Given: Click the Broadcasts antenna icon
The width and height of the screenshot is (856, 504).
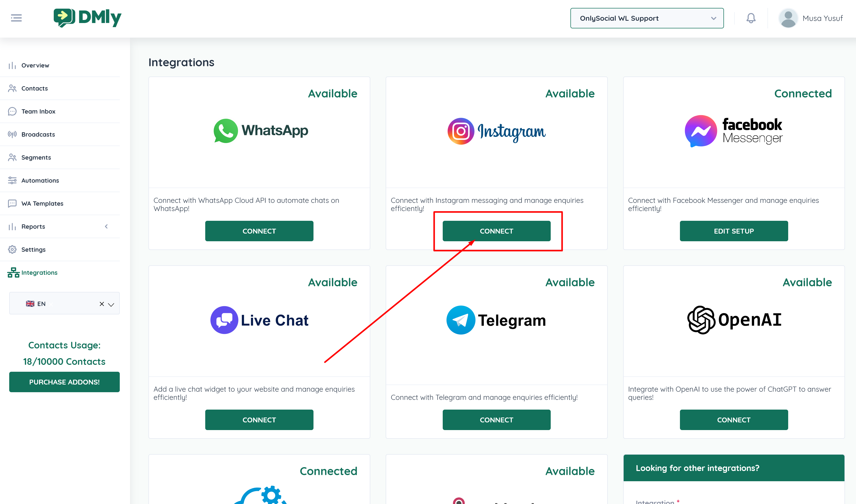Looking at the screenshot, I should [x=12, y=134].
